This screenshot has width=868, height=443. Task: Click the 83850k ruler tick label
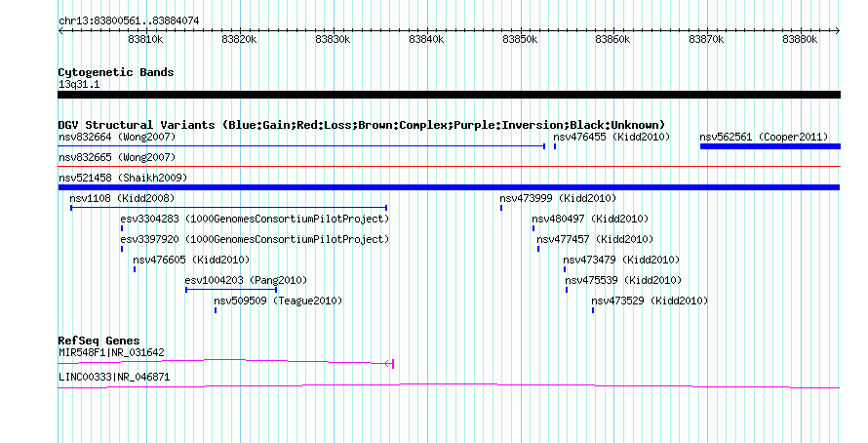tap(520, 39)
